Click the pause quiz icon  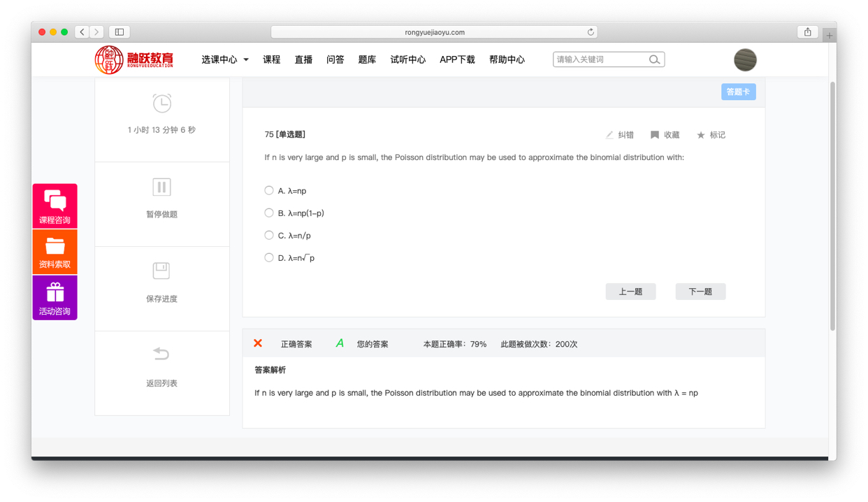[161, 187]
